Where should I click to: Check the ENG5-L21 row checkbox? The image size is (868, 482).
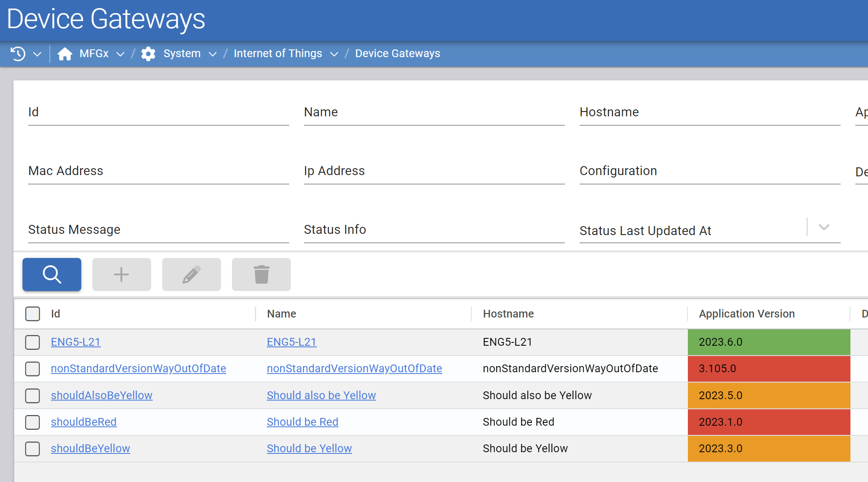point(33,342)
